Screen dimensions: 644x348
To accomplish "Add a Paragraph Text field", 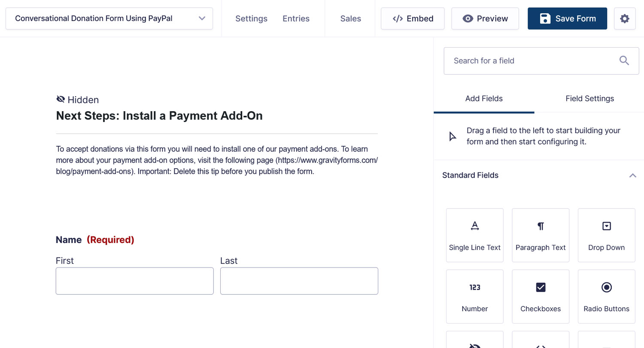I will point(541,235).
